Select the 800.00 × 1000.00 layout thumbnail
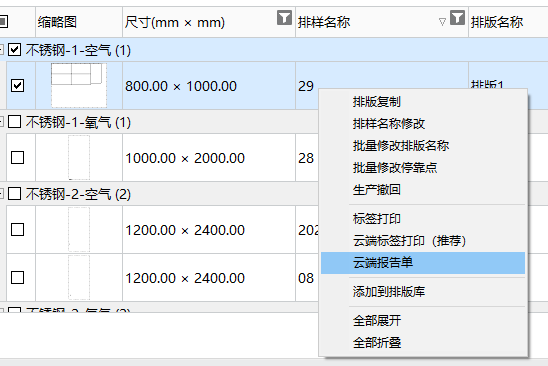Screen dimensions: 548x366 (79, 85)
